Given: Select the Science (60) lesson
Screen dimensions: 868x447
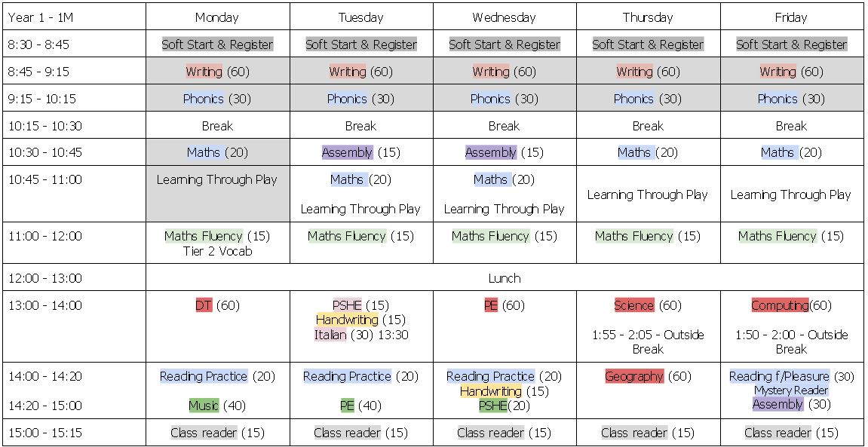Looking at the screenshot, I should coord(647,305).
